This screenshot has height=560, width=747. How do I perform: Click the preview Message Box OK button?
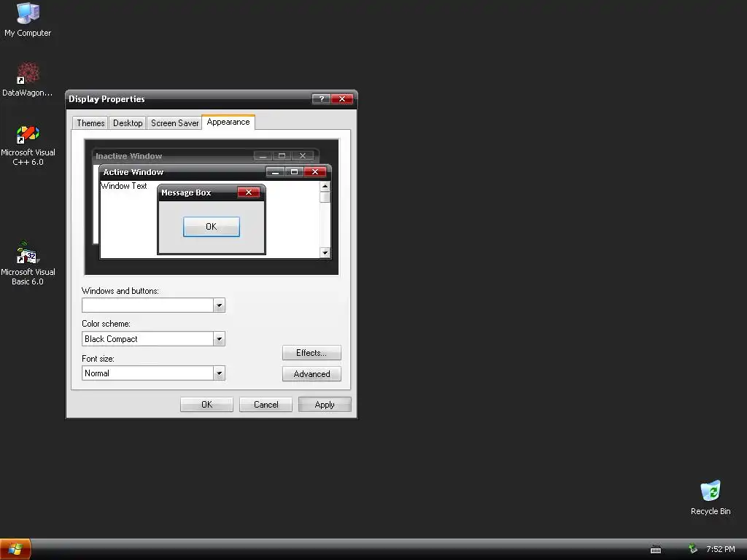[211, 227]
